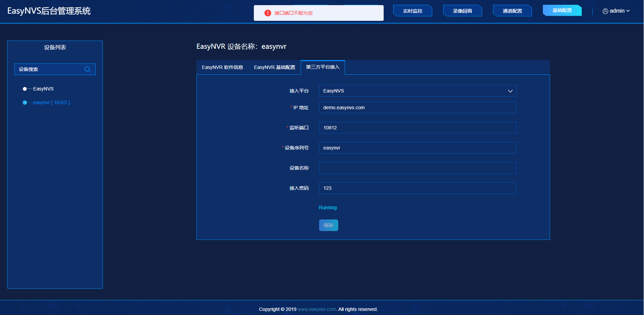This screenshot has height=315, width=644.
Task: Click the blue bullet beside easynvr node
Action: point(25,102)
